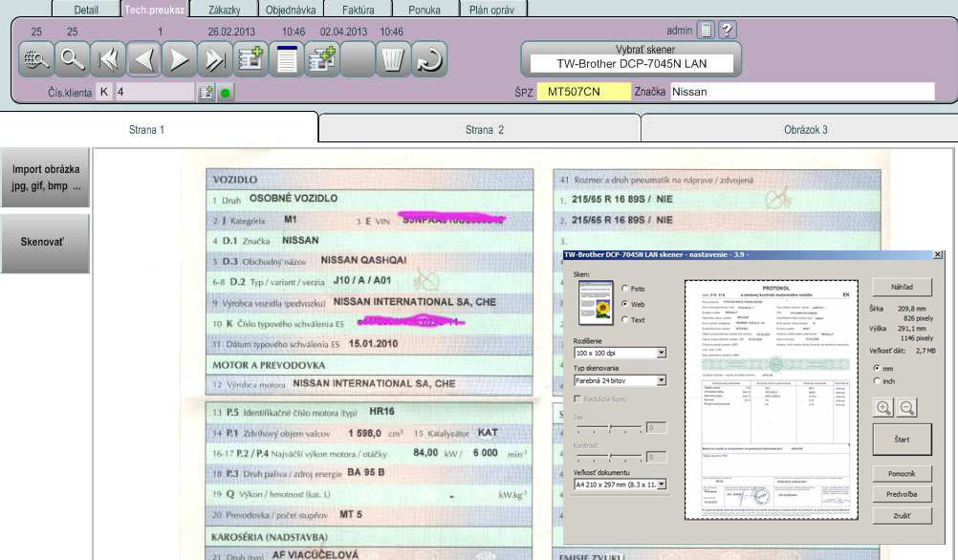Toggle the Redukcia šumu checkbox
The image size is (958, 560).
click(x=577, y=398)
